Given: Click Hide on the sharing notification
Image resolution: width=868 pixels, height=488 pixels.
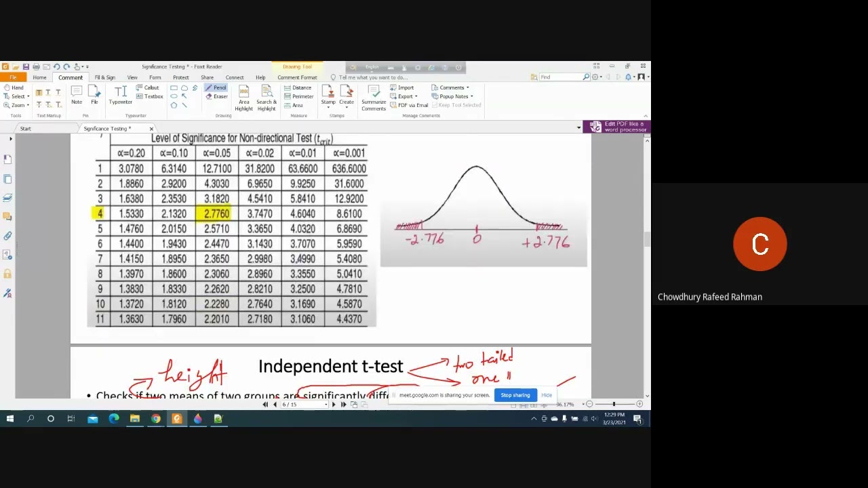Looking at the screenshot, I should click(x=547, y=395).
